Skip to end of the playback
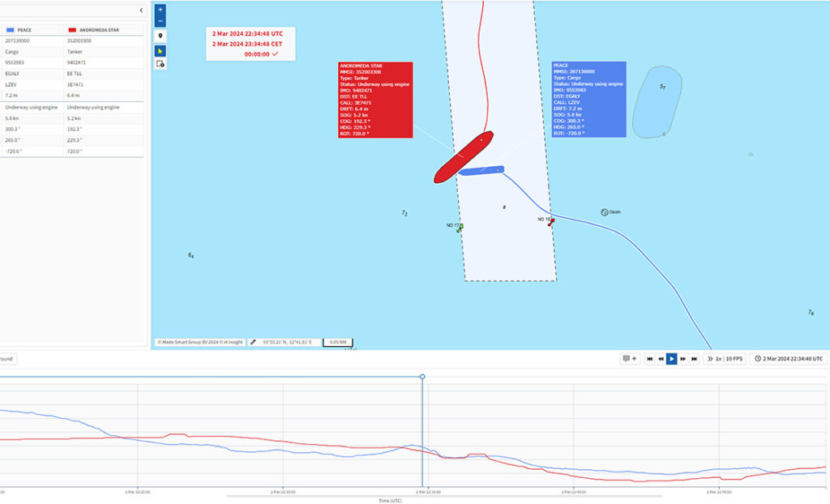This screenshot has height=504, width=830. pos(694,359)
